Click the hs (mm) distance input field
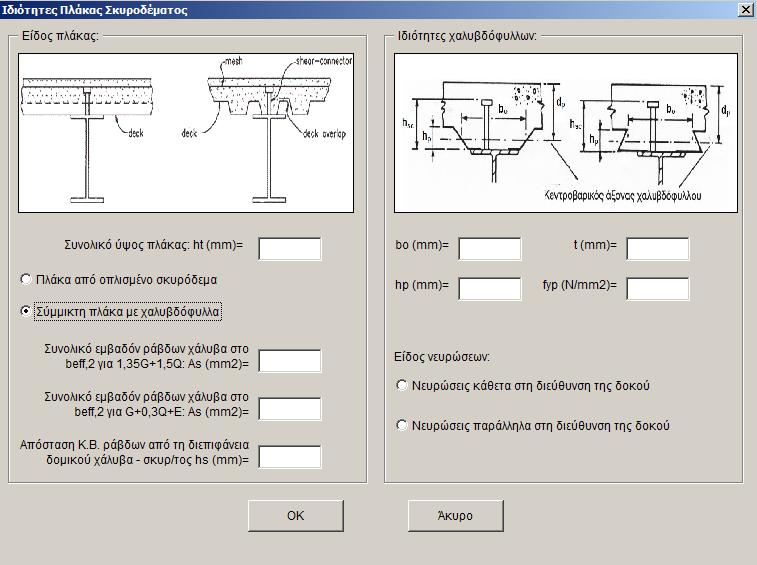Screen dimensions: 757x565 [x=290, y=457]
